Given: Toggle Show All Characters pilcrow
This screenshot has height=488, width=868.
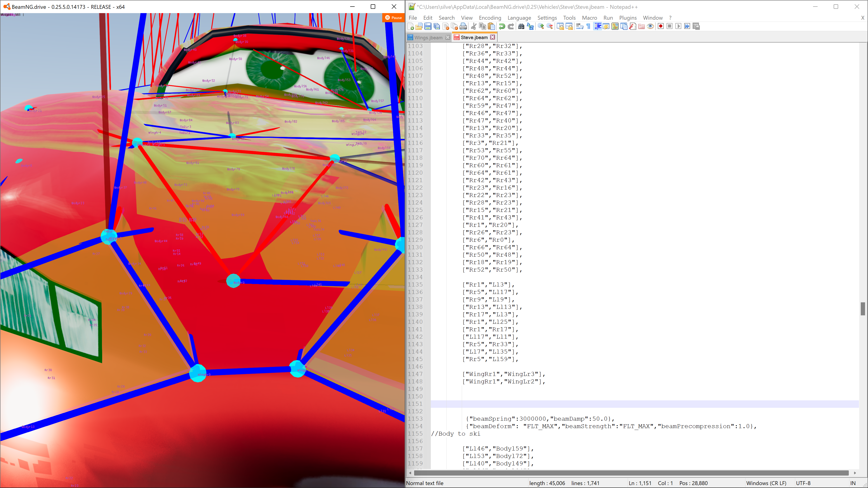Looking at the screenshot, I should tap(588, 26).
